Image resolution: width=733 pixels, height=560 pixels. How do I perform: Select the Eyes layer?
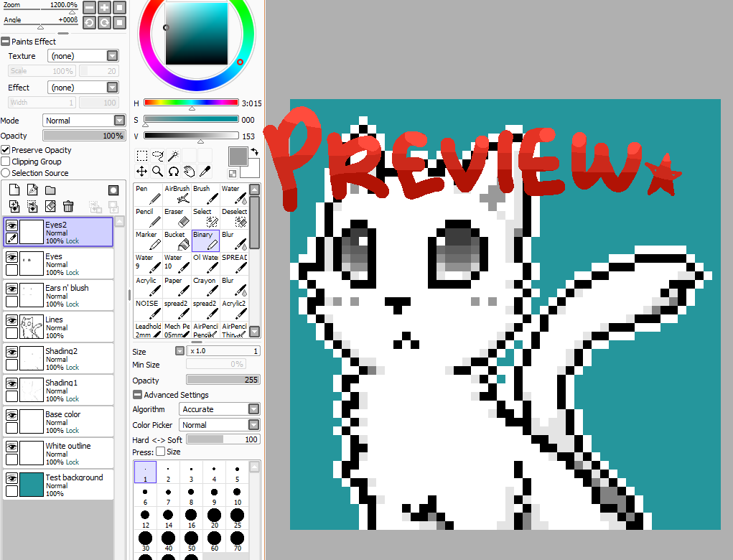click(58, 263)
